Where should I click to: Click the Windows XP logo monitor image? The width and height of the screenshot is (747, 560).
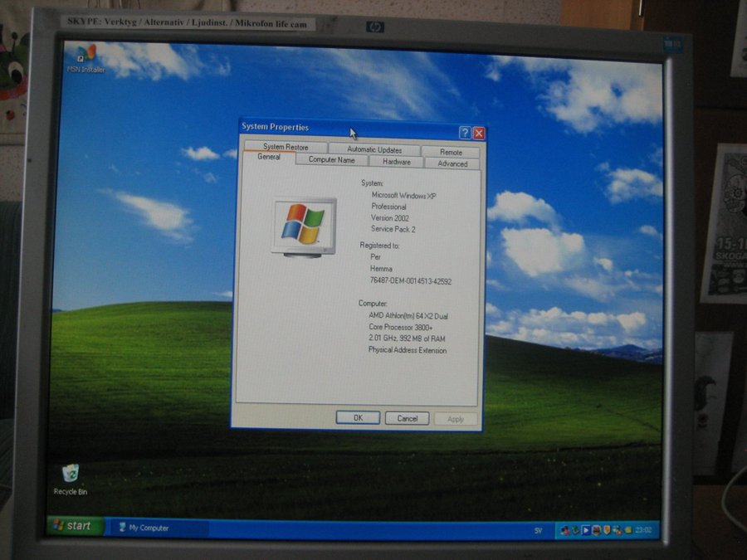pyautogui.click(x=304, y=227)
